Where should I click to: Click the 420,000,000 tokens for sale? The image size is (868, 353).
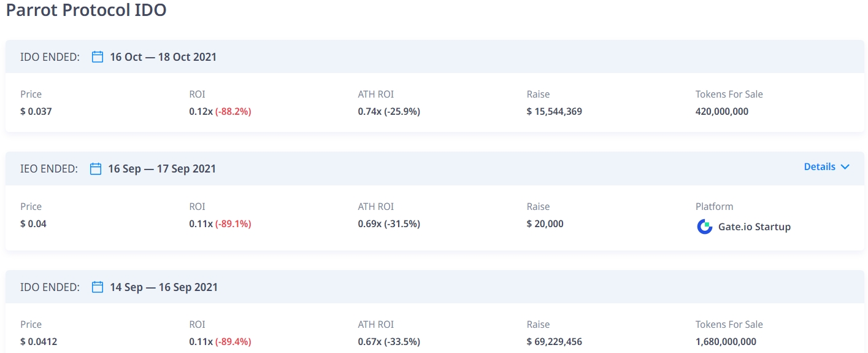[x=721, y=112]
